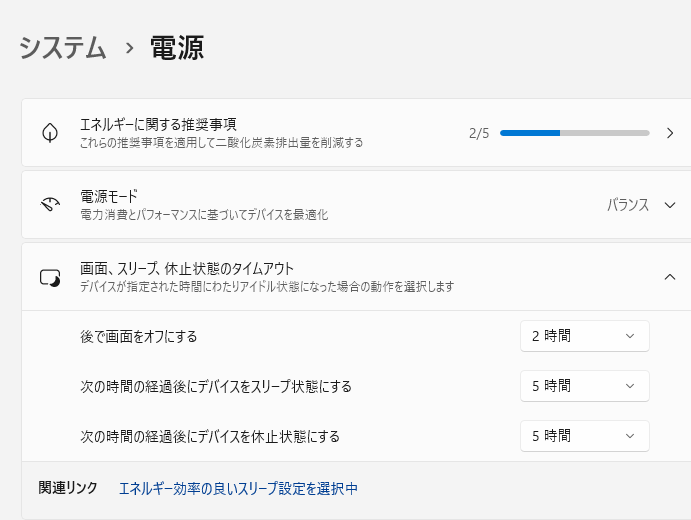
Task: Click the 電源 page heading
Action: pyautogui.click(x=177, y=48)
